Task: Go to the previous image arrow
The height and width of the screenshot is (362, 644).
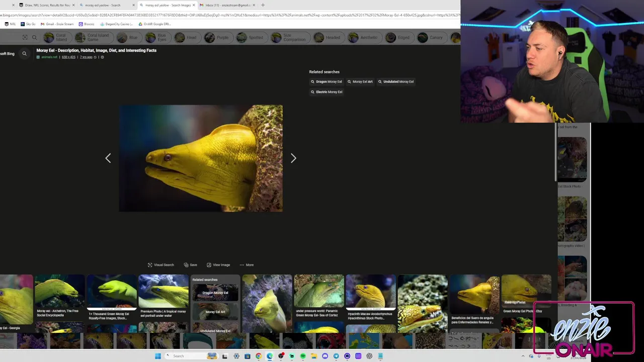Action: coord(108,158)
